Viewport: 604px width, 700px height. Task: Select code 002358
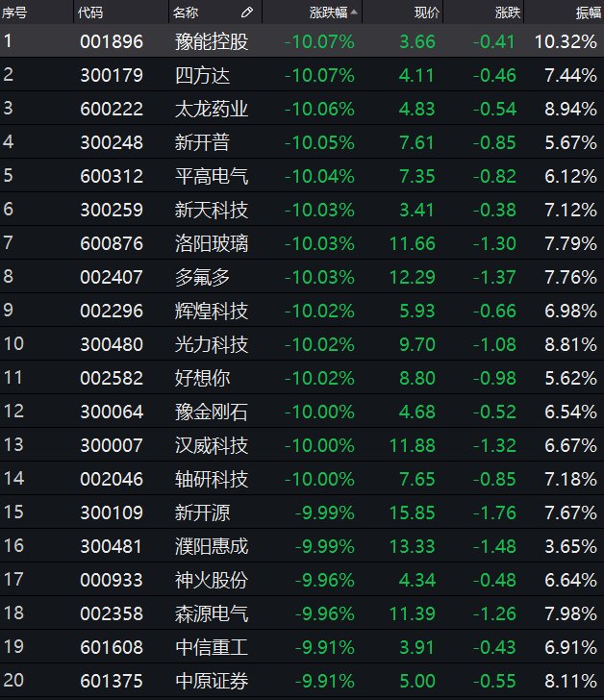112,613
